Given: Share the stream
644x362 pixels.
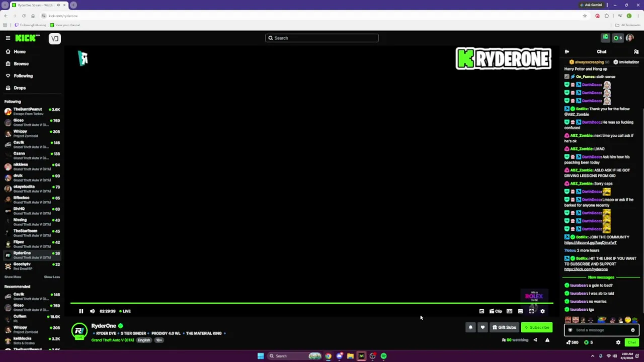Looking at the screenshot, I should (535, 340).
